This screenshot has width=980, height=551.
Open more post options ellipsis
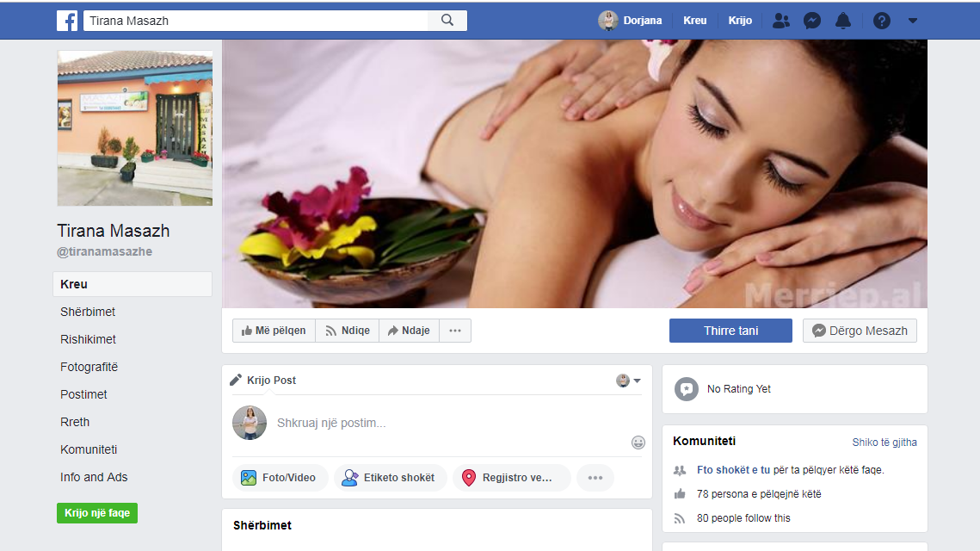click(595, 478)
